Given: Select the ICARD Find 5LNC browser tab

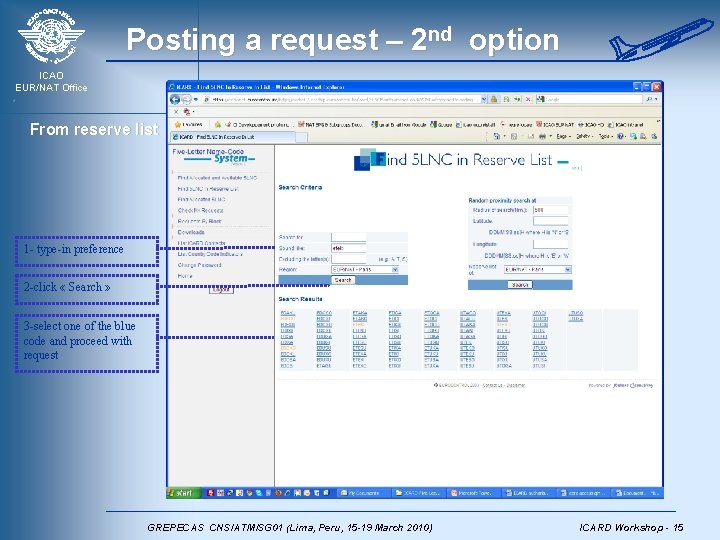Looking at the screenshot, I should (232, 137).
